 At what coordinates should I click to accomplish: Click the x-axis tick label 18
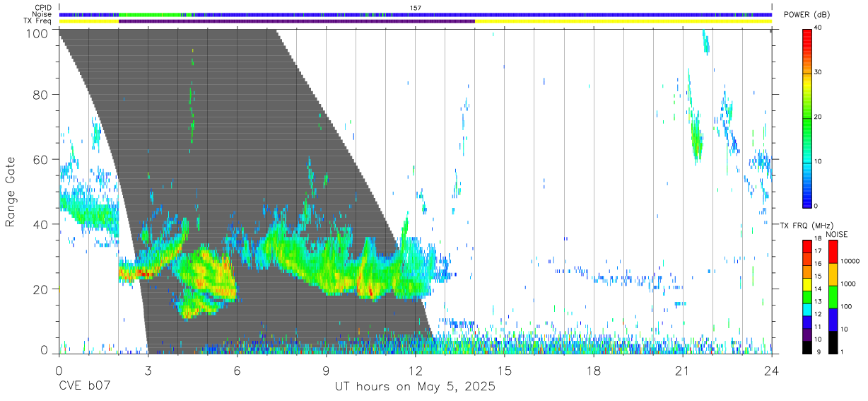point(593,371)
